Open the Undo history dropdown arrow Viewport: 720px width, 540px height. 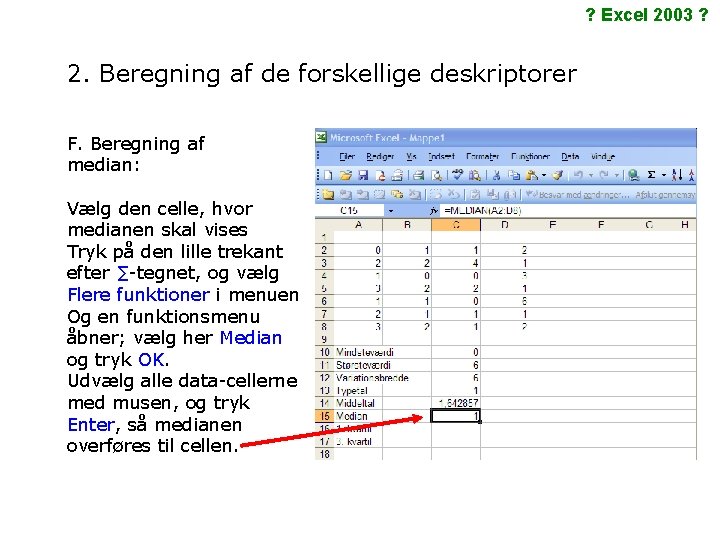pos(591,175)
